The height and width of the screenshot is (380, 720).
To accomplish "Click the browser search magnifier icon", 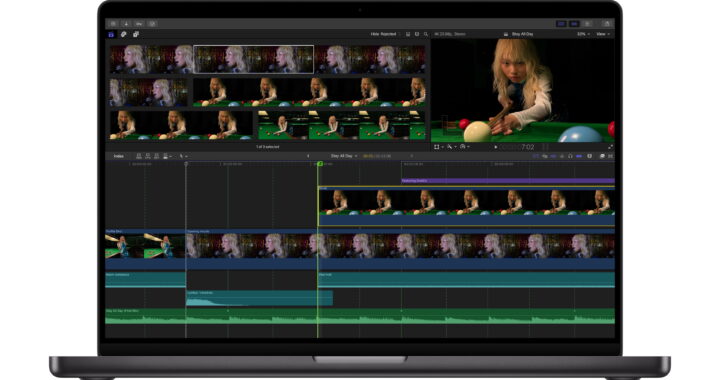I will tap(426, 34).
